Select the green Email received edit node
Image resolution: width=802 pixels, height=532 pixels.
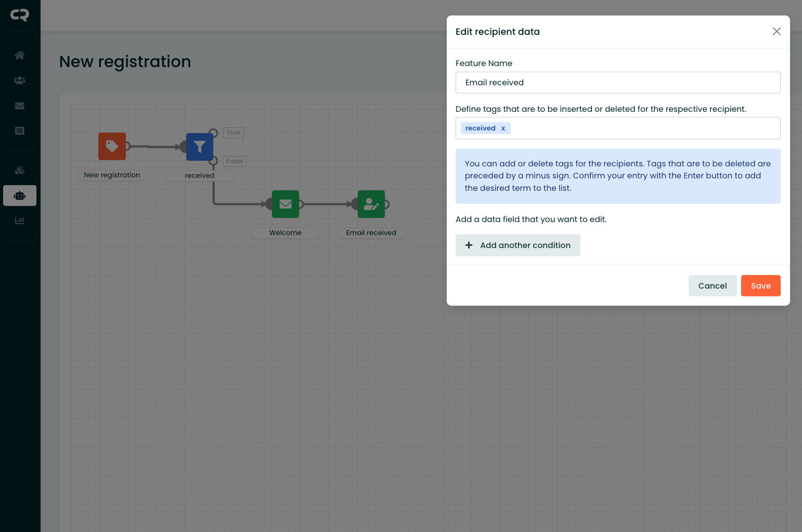coord(371,204)
